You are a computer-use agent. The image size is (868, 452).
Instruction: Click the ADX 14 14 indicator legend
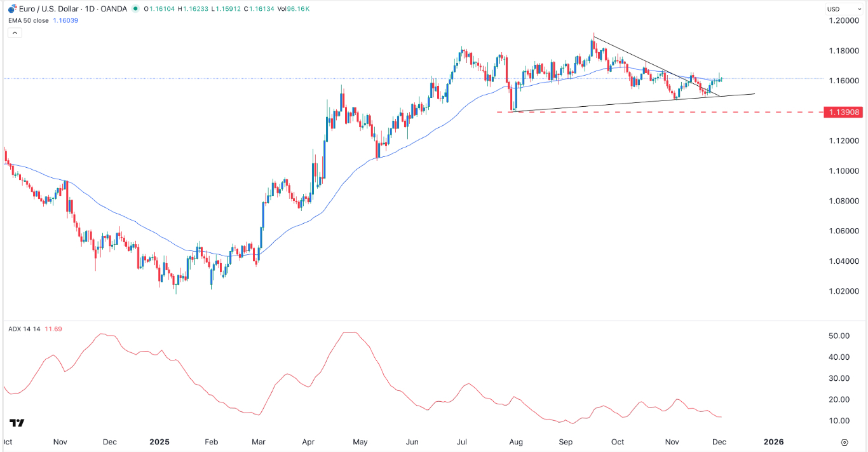pos(25,327)
